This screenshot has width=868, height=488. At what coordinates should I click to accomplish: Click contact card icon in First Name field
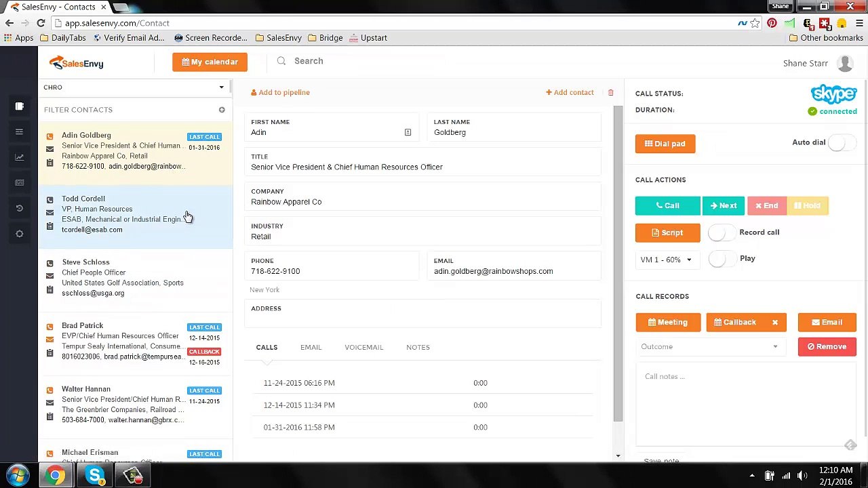click(x=408, y=132)
